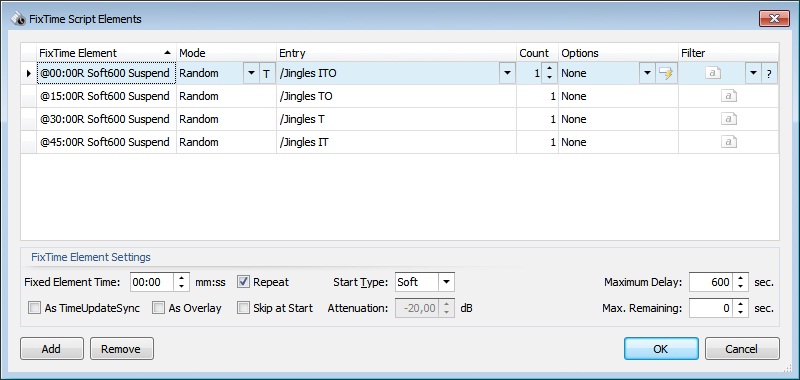
Task: Click the Count cell in @15:00R row
Action: [x=537, y=96]
